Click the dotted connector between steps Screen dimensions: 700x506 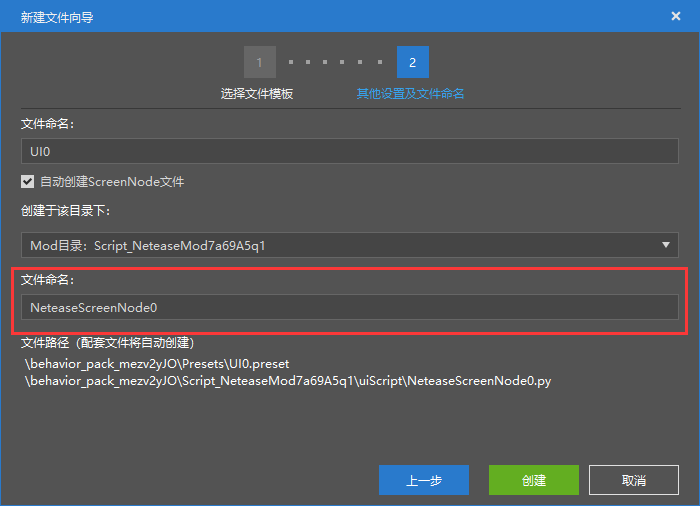(336, 62)
